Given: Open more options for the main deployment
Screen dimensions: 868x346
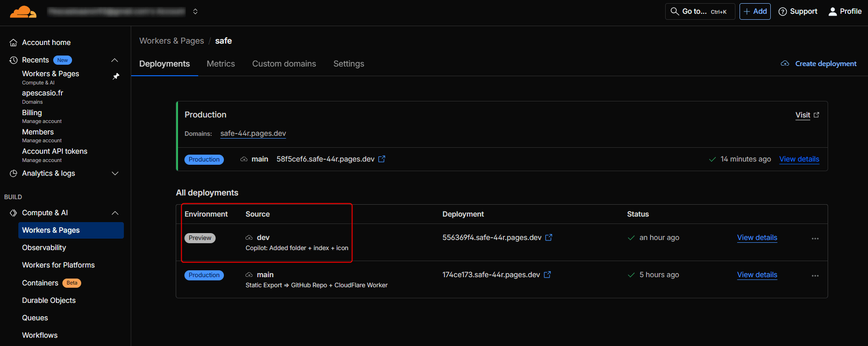Looking at the screenshot, I should pos(815,276).
